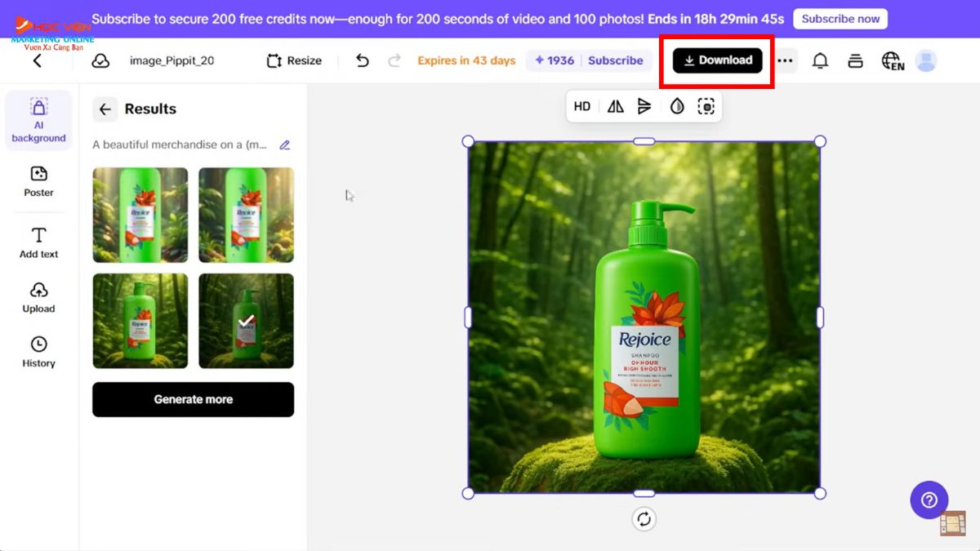Flip the image vertically
Viewport: 980px width, 551px height.
[x=644, y=106]
